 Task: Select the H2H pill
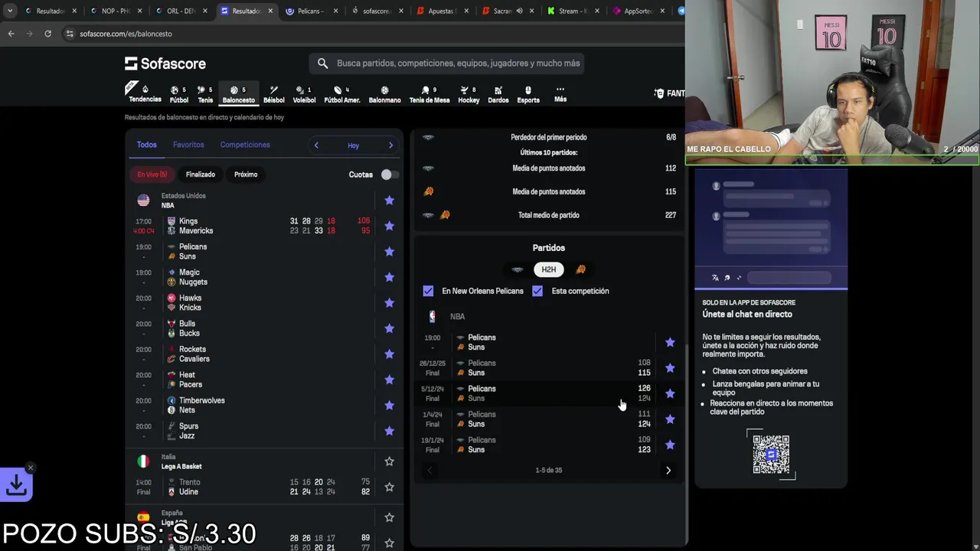tap(549, 269)
